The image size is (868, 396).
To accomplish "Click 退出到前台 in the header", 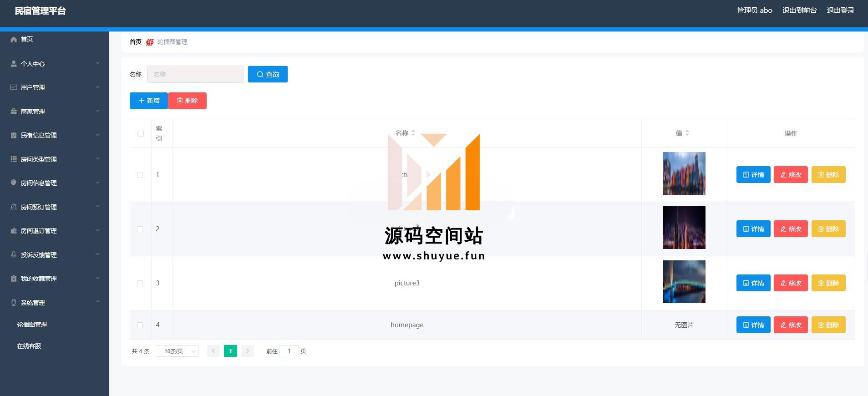I will 799,10.
